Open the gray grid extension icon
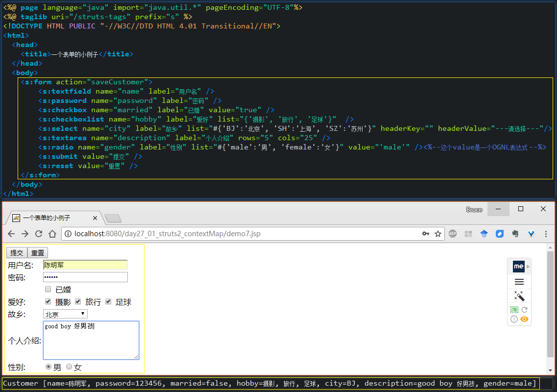This screenshot has width=557, height=392. pos(468,234)
